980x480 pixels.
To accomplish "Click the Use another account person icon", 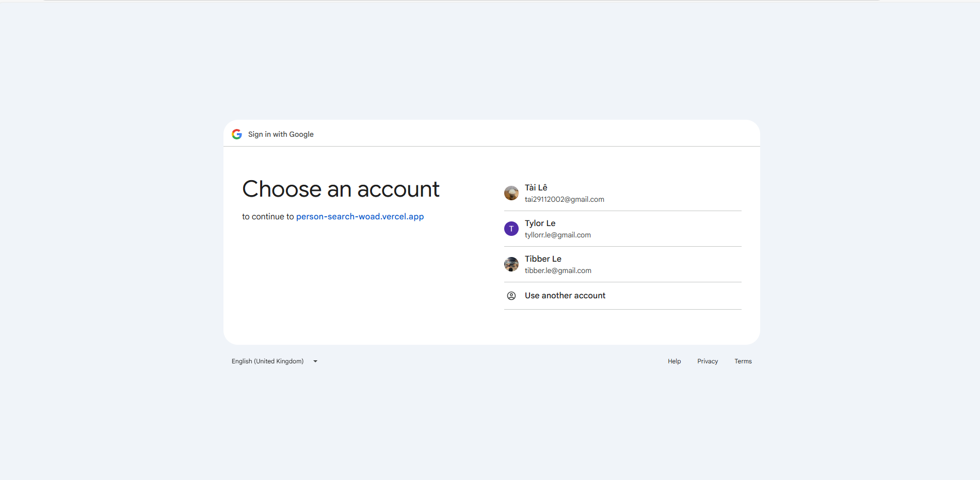I will (x=511, y=296).
